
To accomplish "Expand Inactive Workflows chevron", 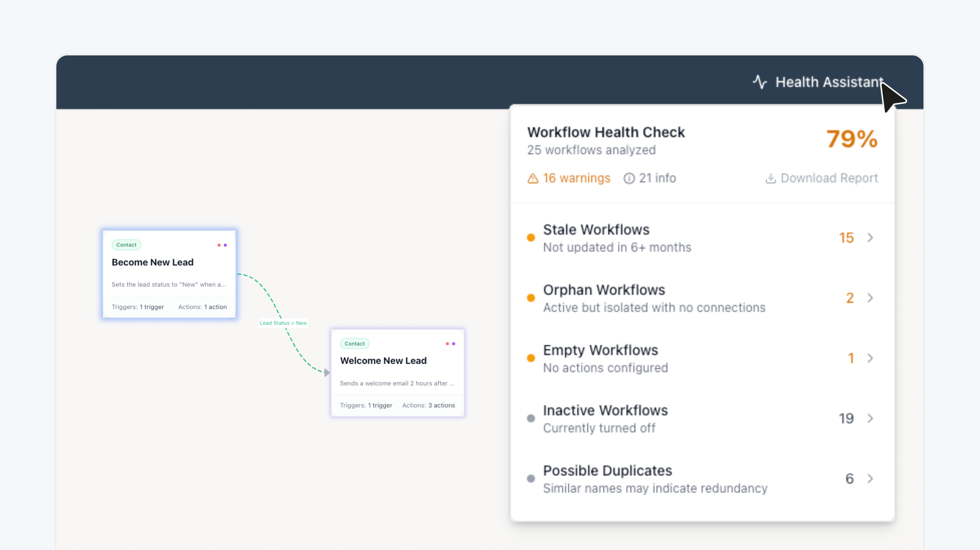I will click(871, 418).
